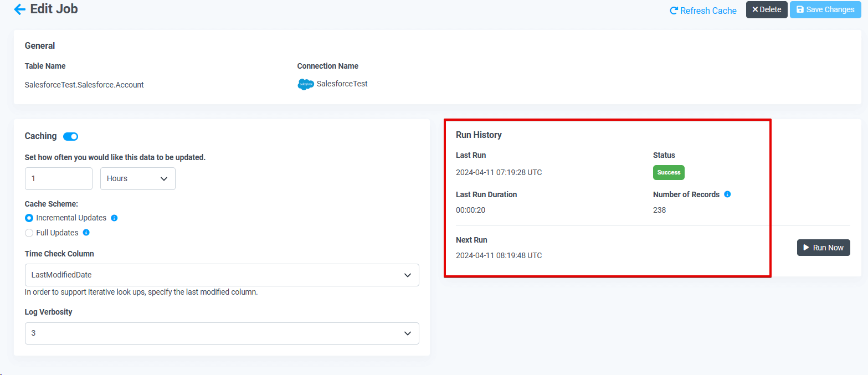Click info icon next to Incremental Updates

click(x=114, y=218)
